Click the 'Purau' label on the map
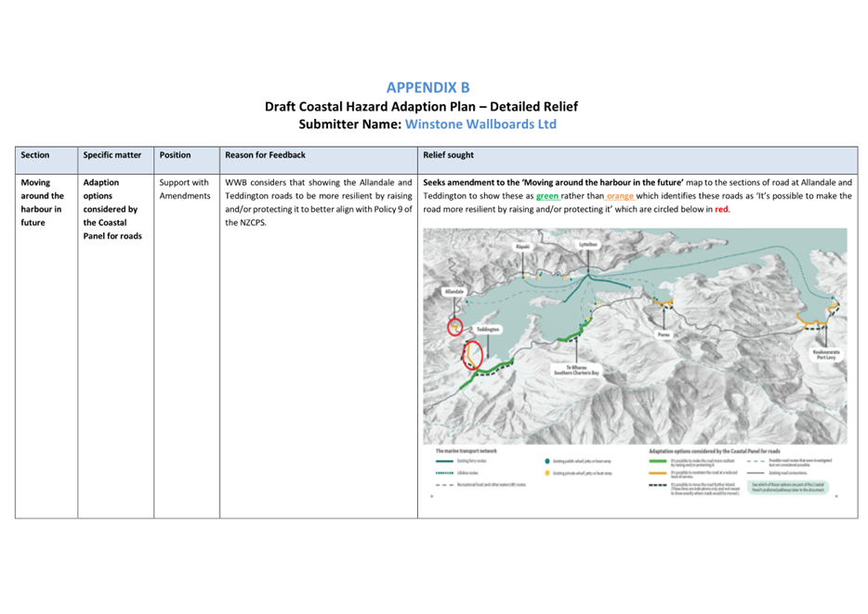Image resolution: width=868 pixels, height=614 pixels. coord(664,334)
